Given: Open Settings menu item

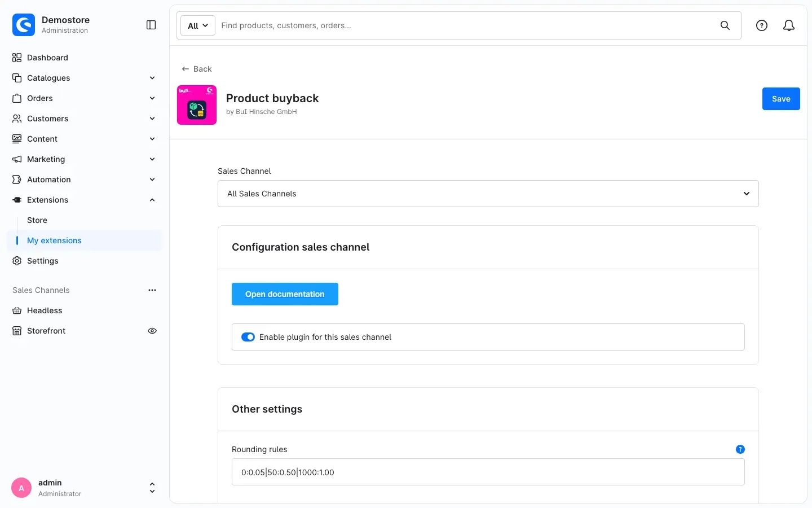Looking at the screenshot, I should coord(85,261).
